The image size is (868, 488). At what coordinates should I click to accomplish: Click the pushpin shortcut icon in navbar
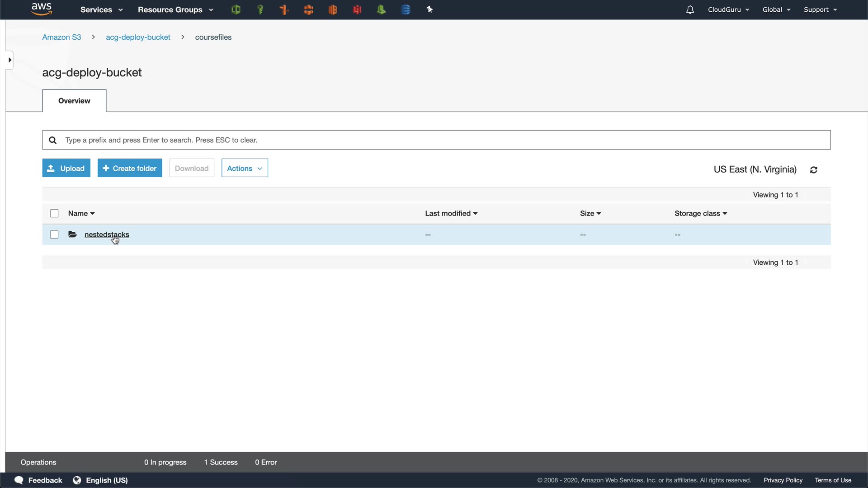[429, 9]
